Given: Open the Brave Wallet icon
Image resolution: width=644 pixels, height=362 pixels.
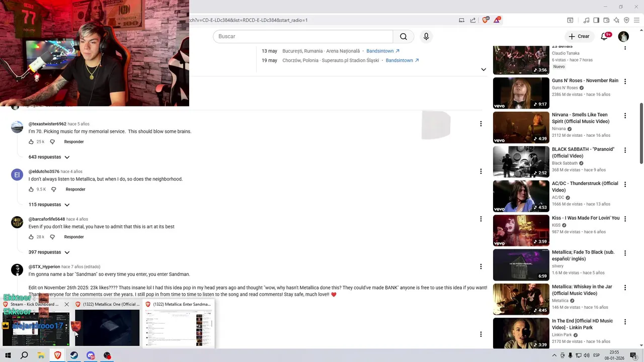Looking at the screenshot, I should [606, 20].
